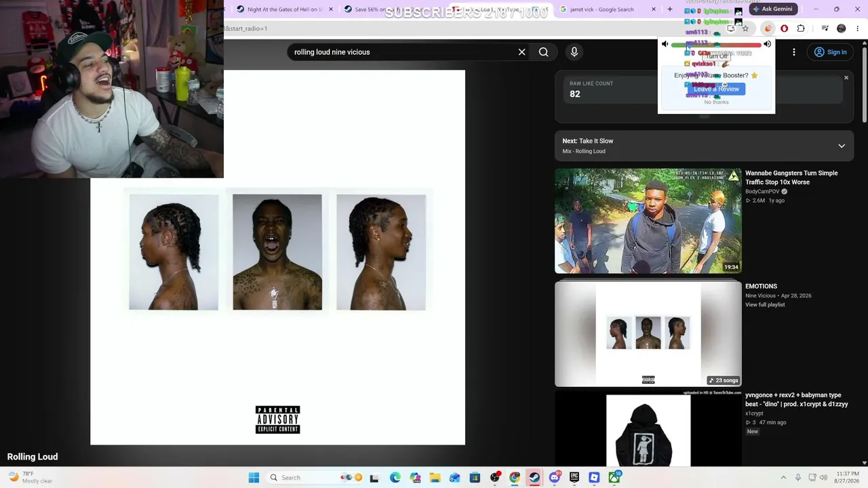Open the red Opera-style extension icon
The image size is (868, 488).
(x=785, y=28)
